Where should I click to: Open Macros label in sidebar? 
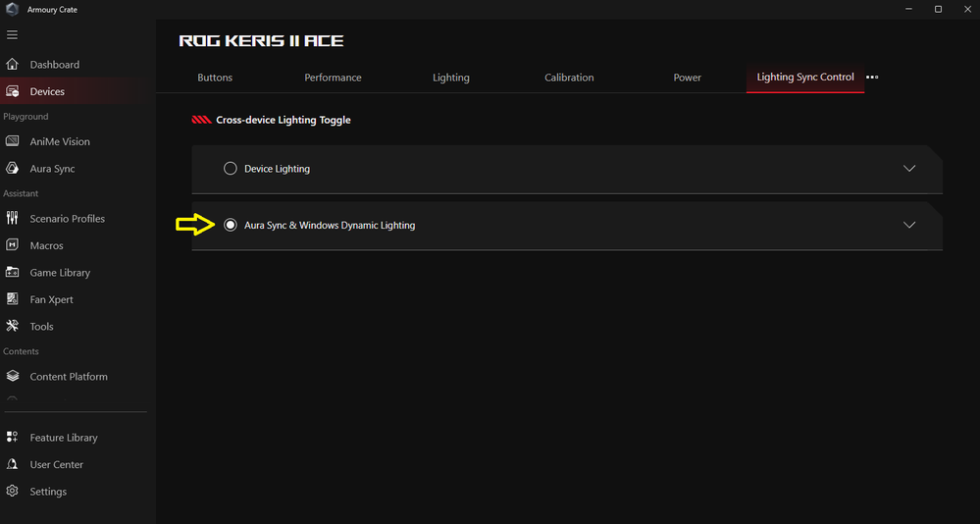pyautogui.click(x=46, y=245)
